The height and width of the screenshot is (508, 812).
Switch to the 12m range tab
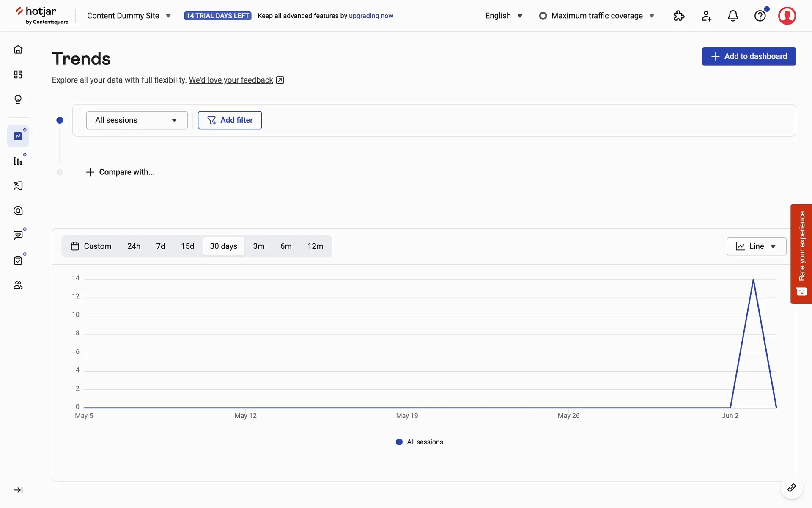click(315, 246)
